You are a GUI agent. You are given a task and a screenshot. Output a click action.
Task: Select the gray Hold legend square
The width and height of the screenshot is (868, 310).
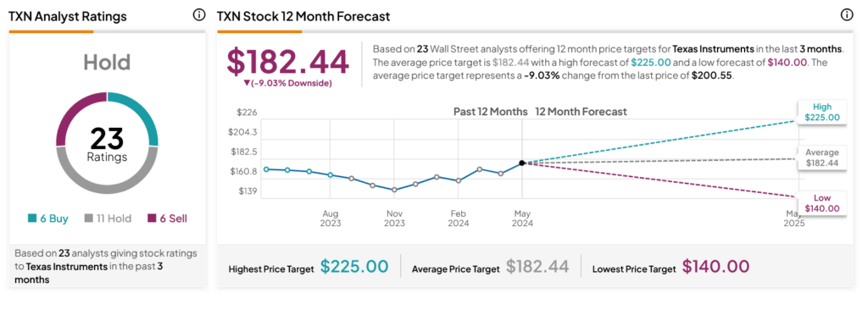(88, 219)
